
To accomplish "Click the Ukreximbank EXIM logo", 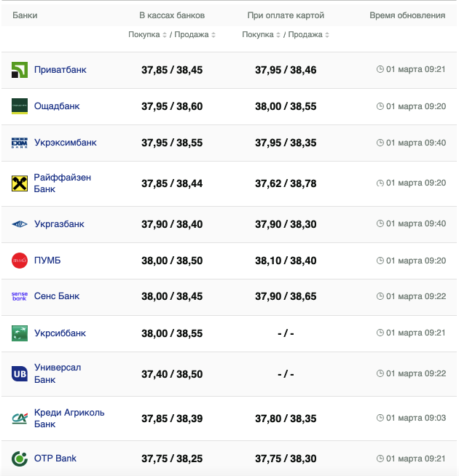I will [20, 143].
